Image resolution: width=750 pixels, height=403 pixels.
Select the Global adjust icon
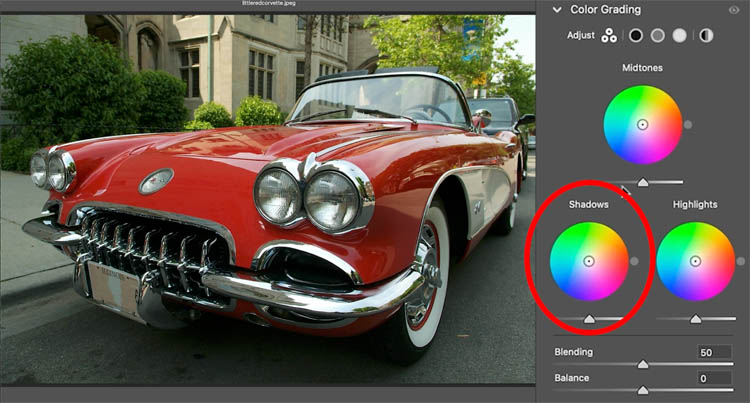706,35
